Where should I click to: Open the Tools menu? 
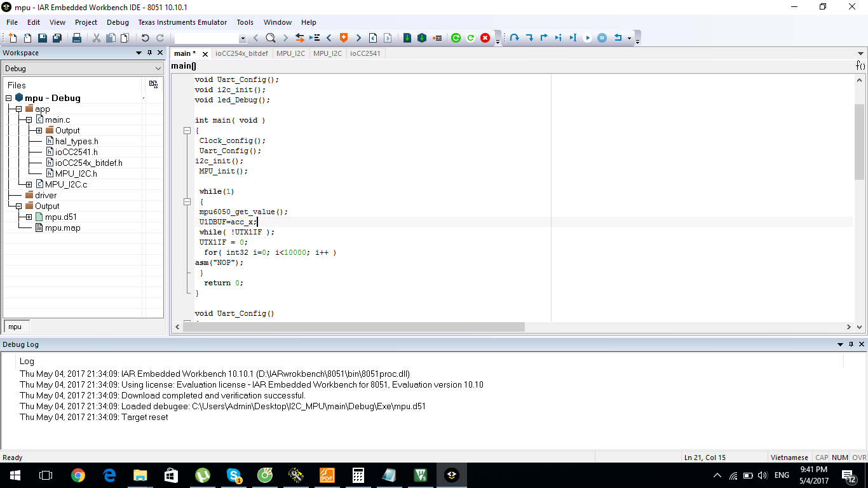(x=245, y=22)
